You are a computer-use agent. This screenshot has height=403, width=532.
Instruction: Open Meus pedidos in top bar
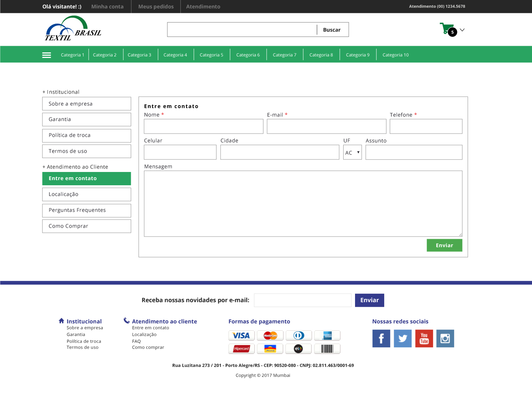click(156, 7)
